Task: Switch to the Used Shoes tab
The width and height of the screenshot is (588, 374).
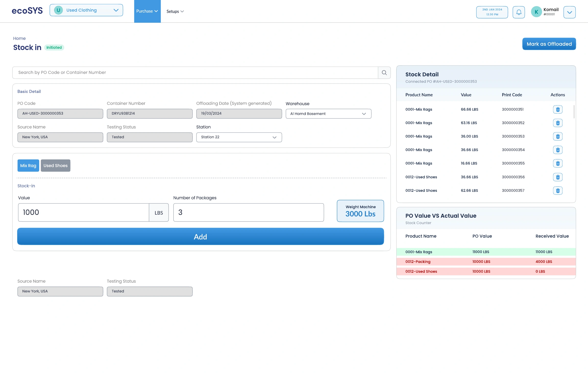Action: coord(55,166)
